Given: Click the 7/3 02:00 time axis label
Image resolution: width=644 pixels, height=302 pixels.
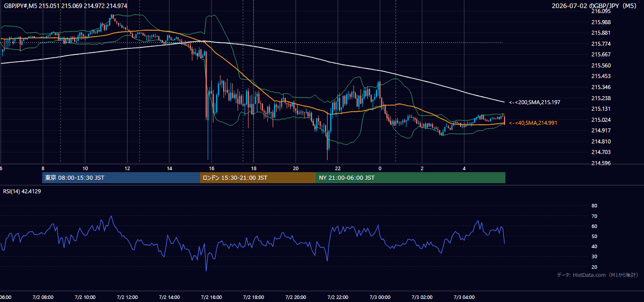Looking at the screenshot, I should 422,297.
